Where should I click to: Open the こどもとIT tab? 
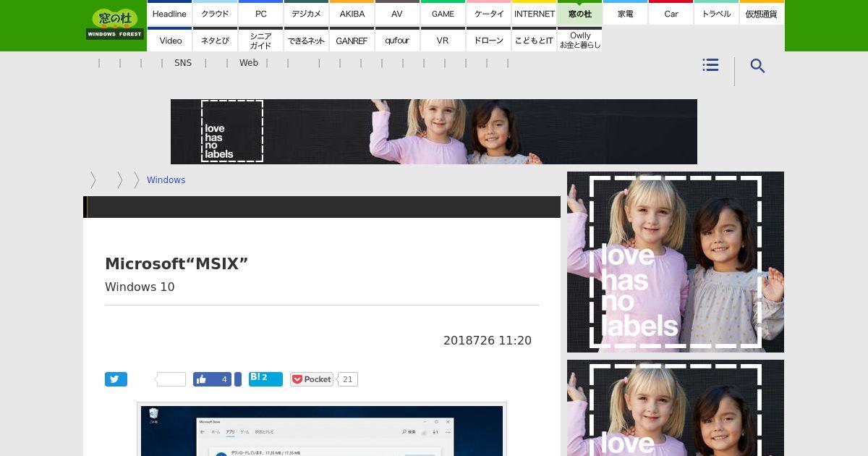pyautogui.click(x=534, y=40)
